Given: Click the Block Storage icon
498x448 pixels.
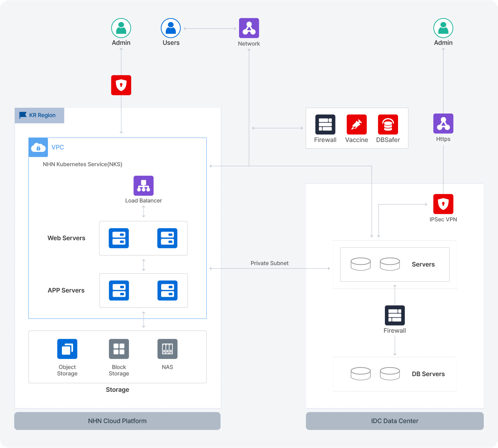Looking at the screenshot, I should coord(119,349).
